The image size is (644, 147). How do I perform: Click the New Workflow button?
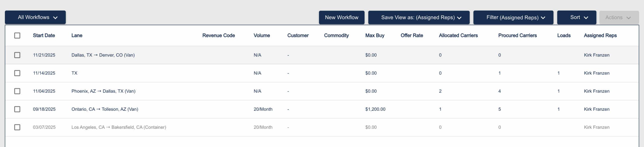click(341, 17)
